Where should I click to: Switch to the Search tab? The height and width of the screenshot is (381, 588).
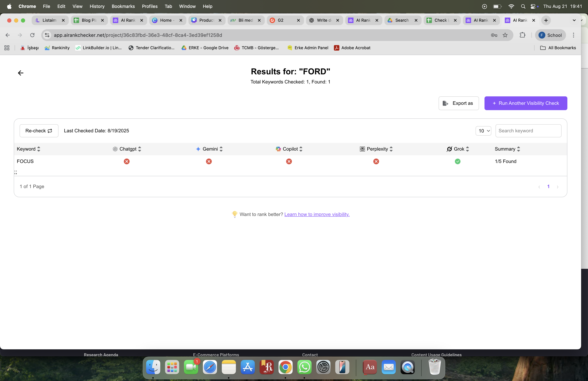[403, 20]
